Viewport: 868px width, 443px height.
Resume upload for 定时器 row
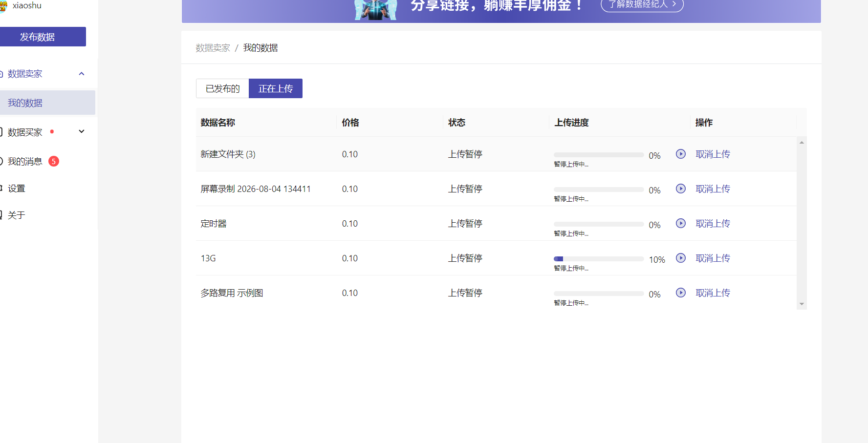(x=681, y=223)
